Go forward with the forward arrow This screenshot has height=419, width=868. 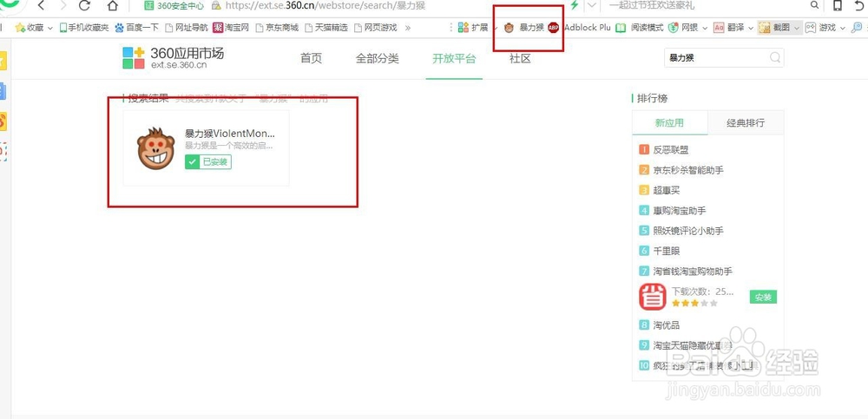tap(63, 6)
